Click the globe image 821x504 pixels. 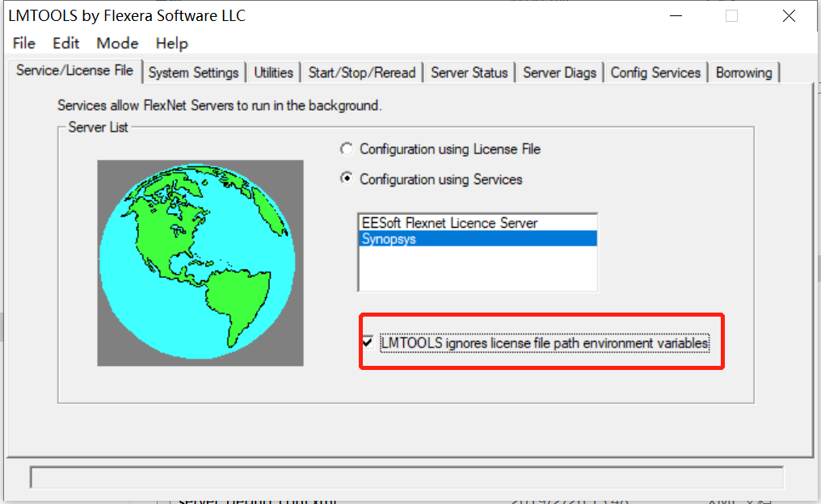tap(200, 262)
